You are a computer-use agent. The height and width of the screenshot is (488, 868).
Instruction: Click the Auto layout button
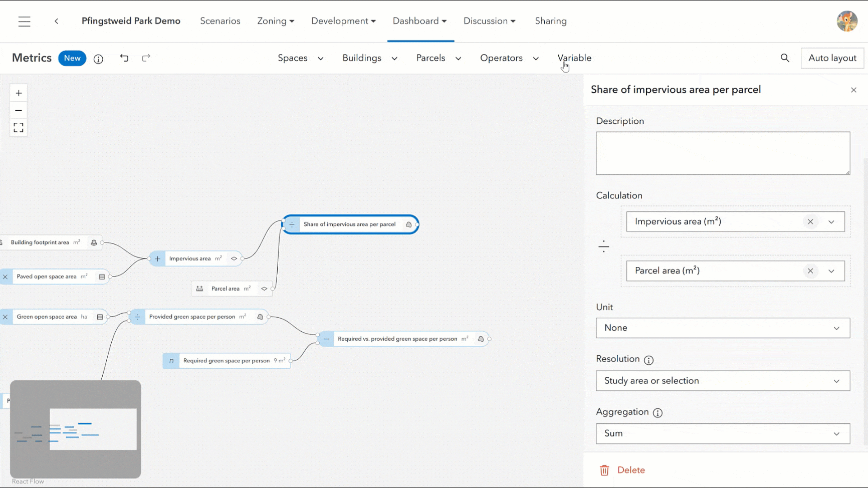(832, 58)
